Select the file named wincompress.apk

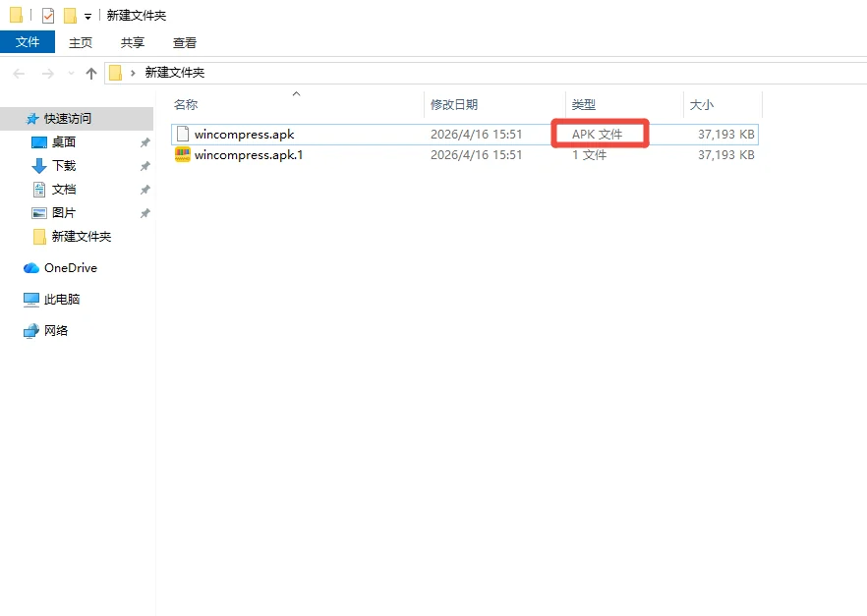245,135
